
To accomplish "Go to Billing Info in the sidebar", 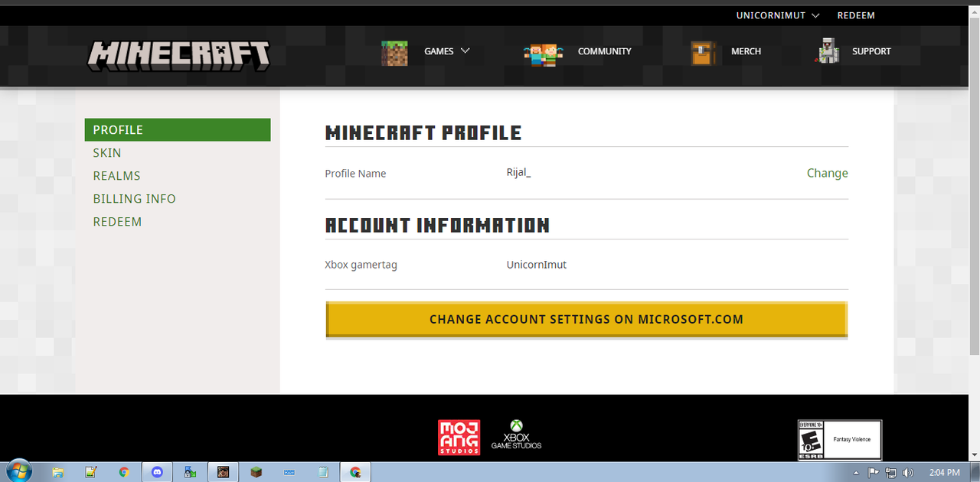I will 134,199.
